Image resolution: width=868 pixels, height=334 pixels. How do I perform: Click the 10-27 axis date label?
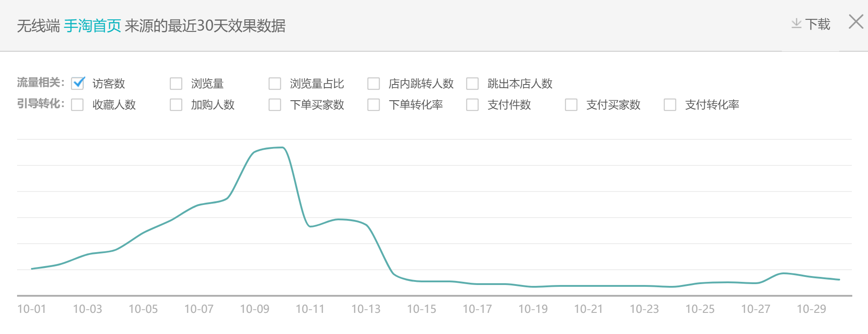[x=756, y=309]
